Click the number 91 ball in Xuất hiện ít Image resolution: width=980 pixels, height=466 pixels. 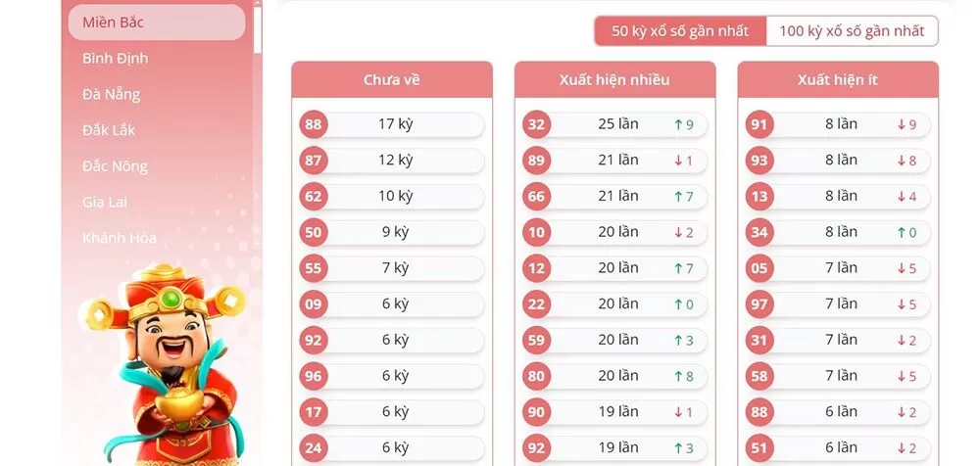[759, 124]
